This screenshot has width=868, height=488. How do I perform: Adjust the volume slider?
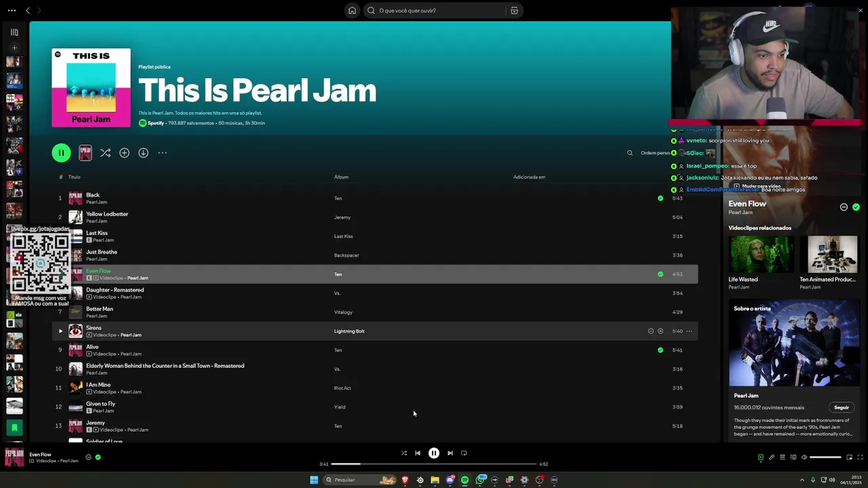tap(825, 457)
